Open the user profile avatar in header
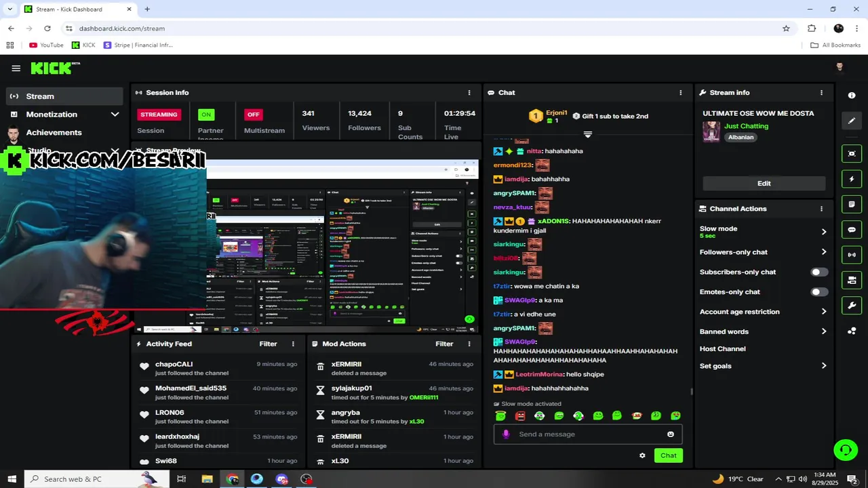Screen dimensions: 868x488 pos(840,67)
